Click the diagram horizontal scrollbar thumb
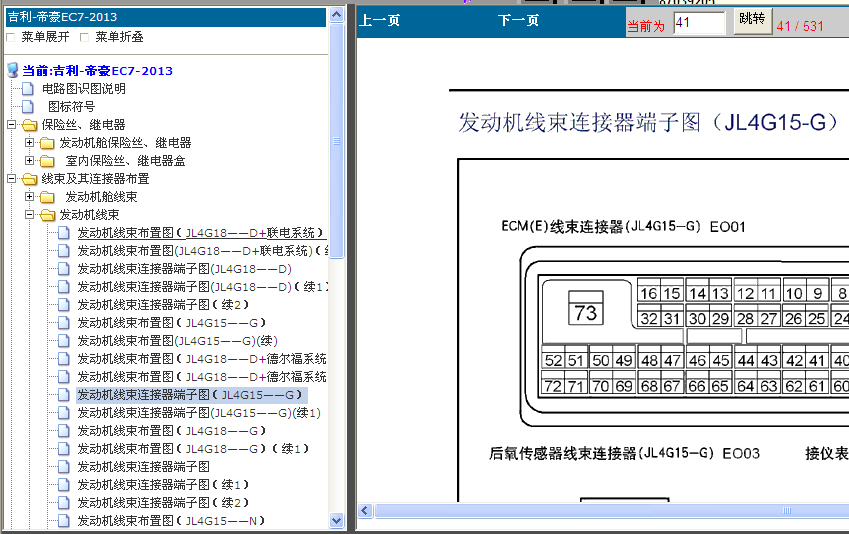The height and width of the screenshot is (534, 849). pos(612,511)
